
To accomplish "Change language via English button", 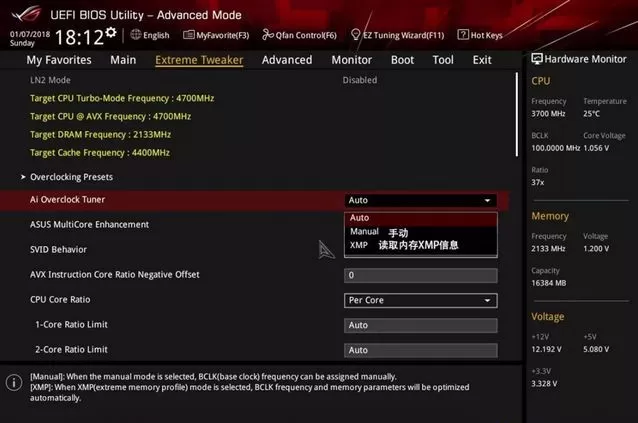I will pyautogui.click(x=156, y=35).
